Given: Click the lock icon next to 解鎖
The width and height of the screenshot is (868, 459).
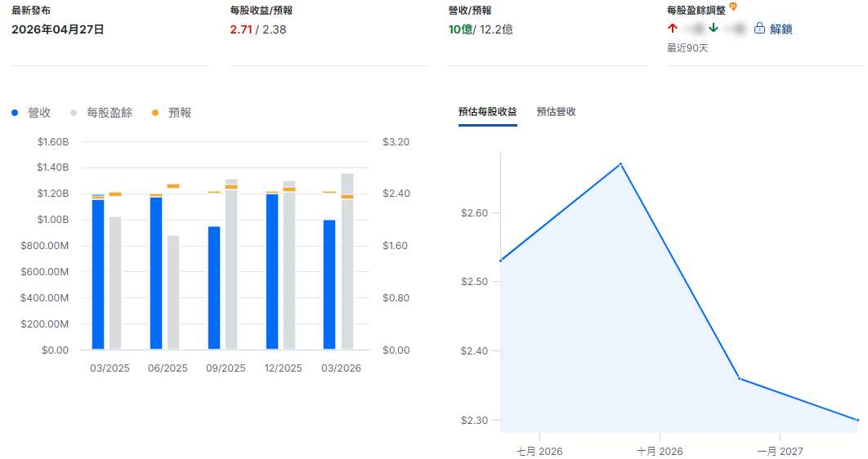Looking at the screenshot, I should tap(759, 29).
